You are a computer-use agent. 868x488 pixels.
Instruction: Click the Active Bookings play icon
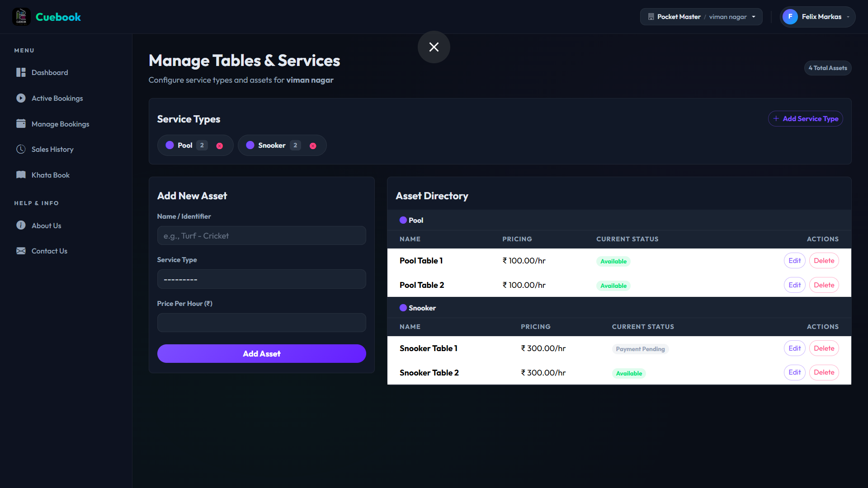click(x=21, y=98)
